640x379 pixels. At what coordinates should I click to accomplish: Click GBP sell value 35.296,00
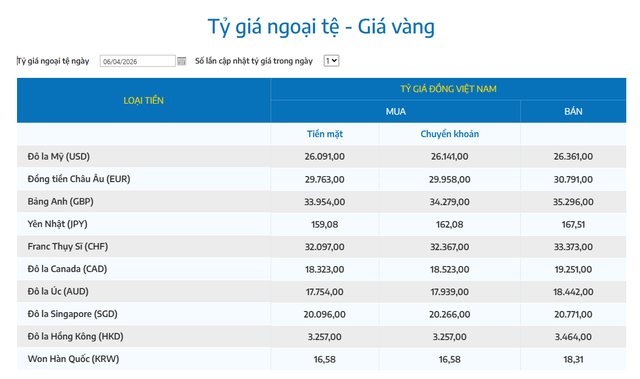[573, 202]
